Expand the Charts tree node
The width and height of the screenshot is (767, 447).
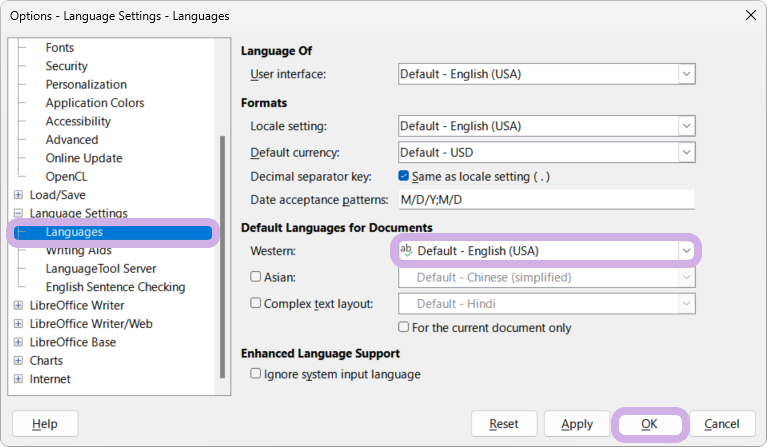tap(18, 361)
